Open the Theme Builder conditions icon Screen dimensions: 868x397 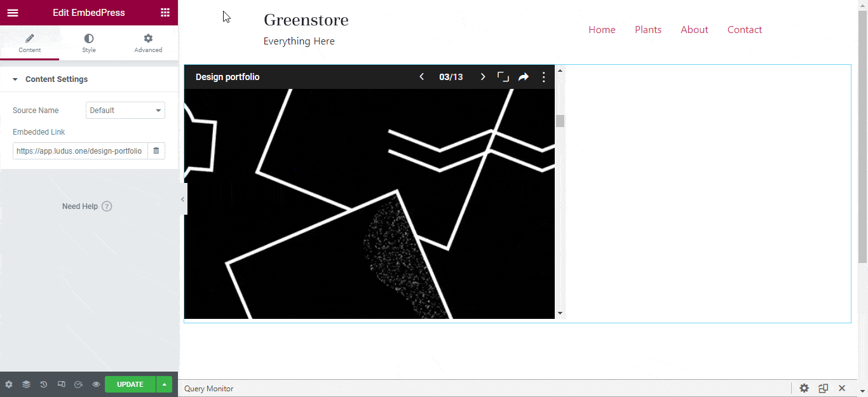78,384
